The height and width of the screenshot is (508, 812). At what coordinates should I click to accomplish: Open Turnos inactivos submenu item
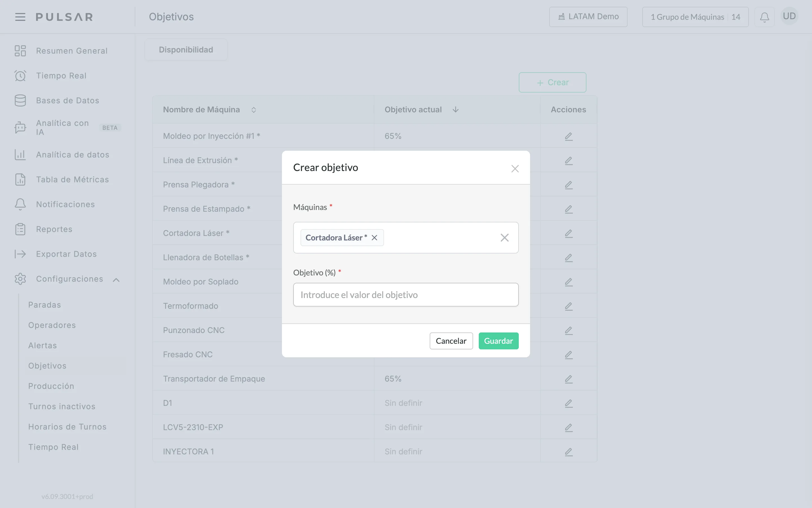pyautogui.click(x=62, y=406)
